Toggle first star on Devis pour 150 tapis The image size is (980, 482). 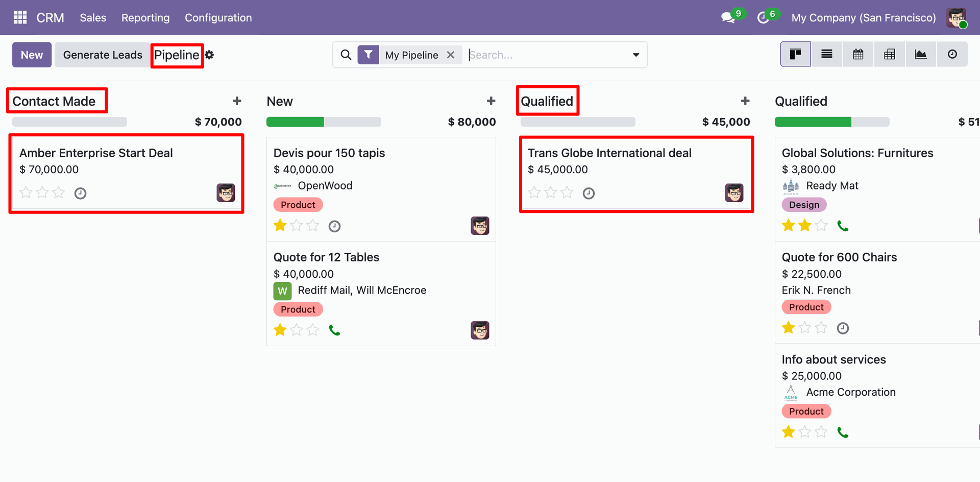[280, 225]
